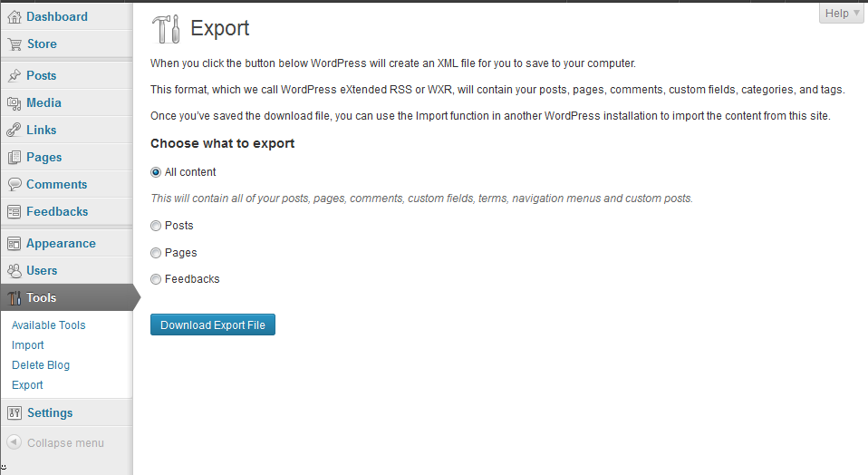Collapse the sidebar menu arrow
The image size is (868, 475).
point(14,442)
